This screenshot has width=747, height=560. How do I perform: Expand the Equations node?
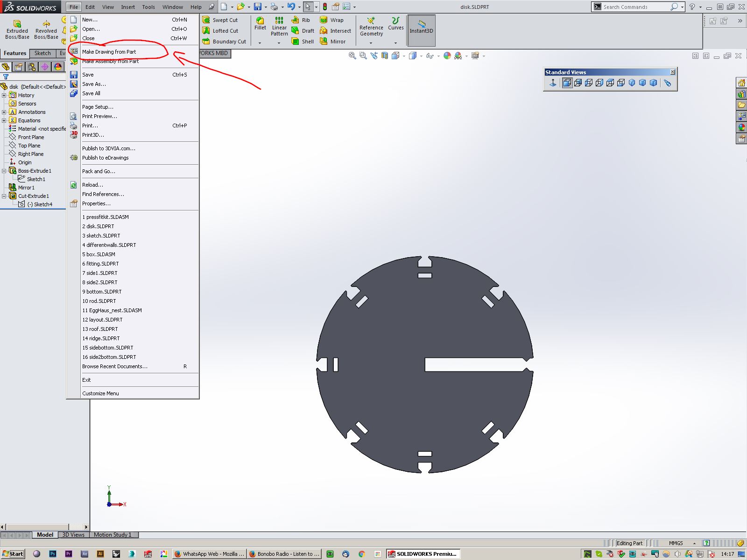pos(4,120)
